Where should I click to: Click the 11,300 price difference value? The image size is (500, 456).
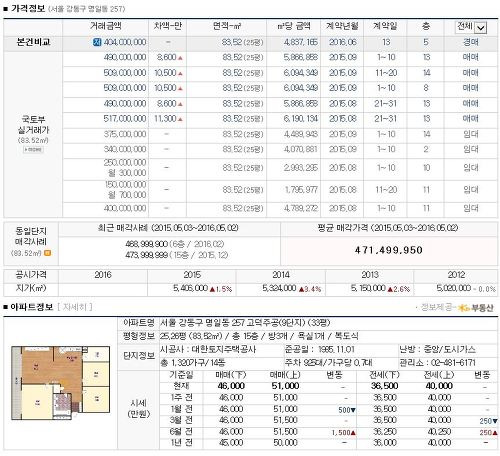tap(165, 119)
